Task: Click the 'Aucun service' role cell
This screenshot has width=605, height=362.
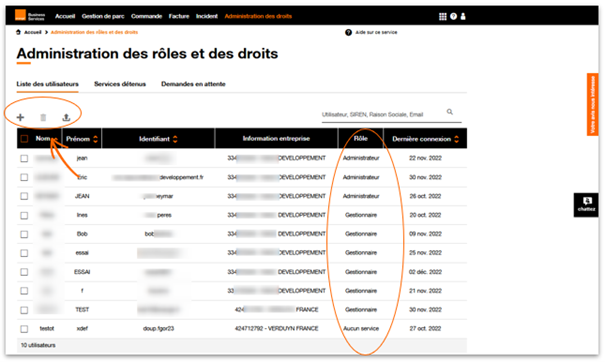Action: click(361, 328)
